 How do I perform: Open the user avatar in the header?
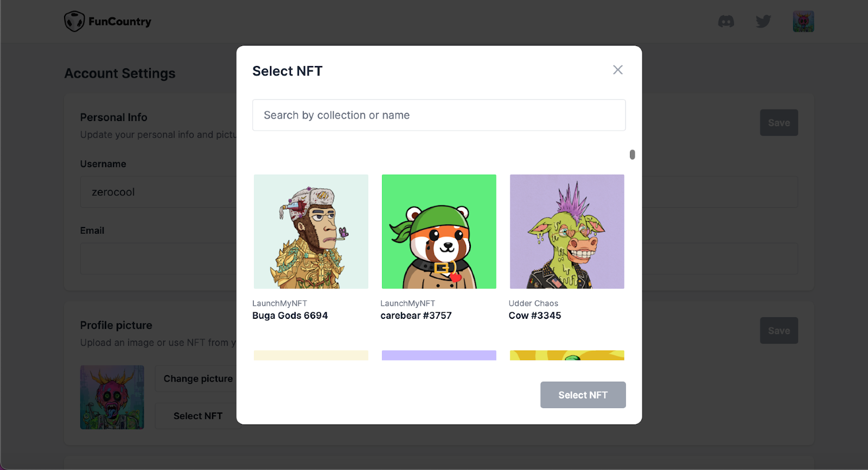[803, 22]
